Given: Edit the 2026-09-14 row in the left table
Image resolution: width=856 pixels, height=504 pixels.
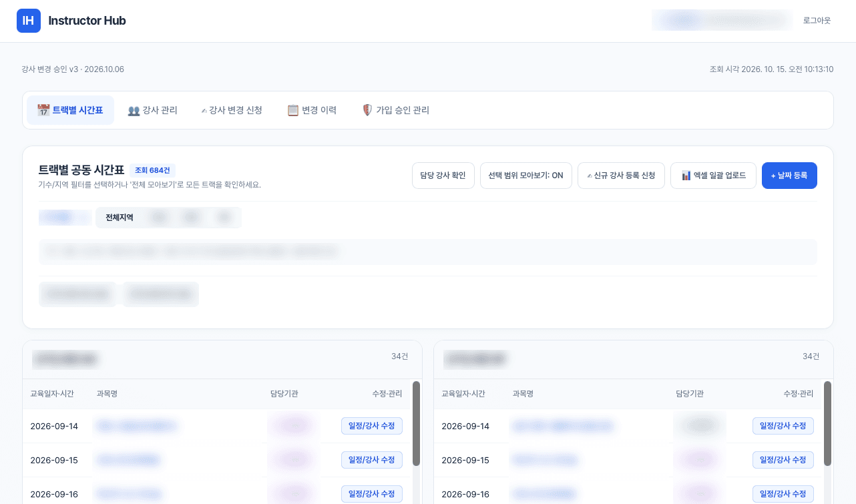Looking at the screenshot, I should pyautogui.click(x=372, y=426).
